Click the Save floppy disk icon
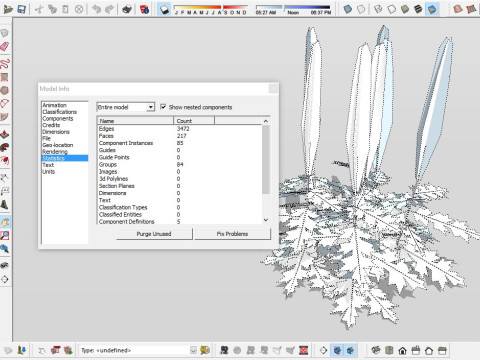 click(x=22, y=9)
